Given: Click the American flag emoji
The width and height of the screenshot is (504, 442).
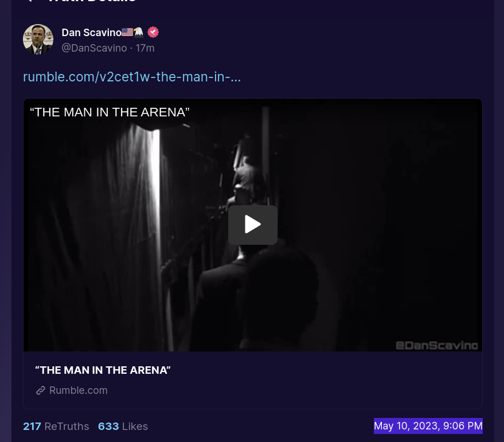Looking at the screenshot, I should (x=127, y=32).
